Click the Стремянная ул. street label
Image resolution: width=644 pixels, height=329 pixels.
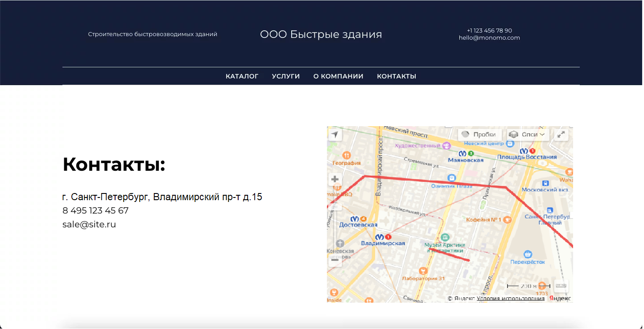(x=421, y=162)
